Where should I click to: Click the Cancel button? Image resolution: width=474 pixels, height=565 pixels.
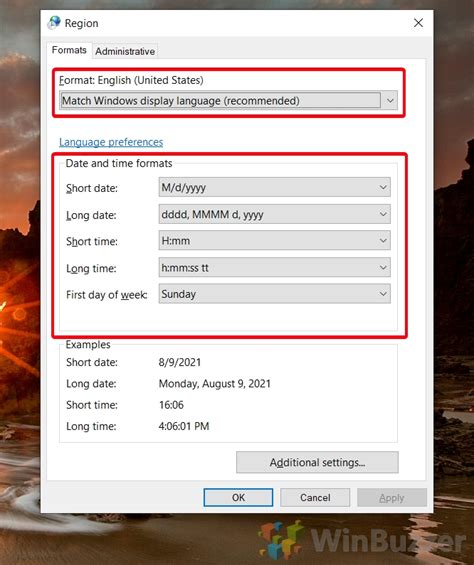315,498
